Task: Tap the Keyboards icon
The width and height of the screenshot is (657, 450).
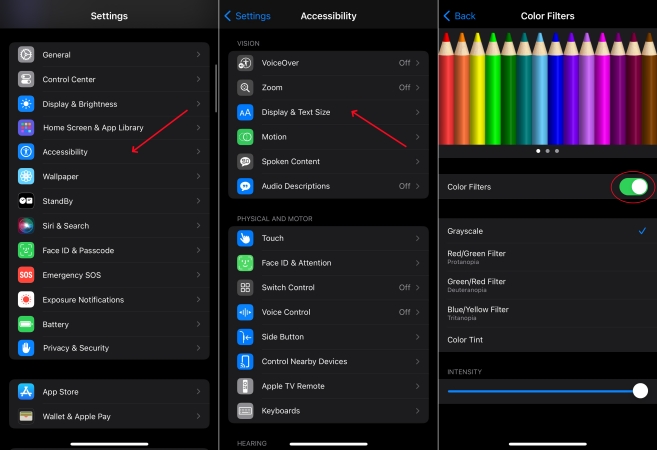Action: [x=245, y=411]
